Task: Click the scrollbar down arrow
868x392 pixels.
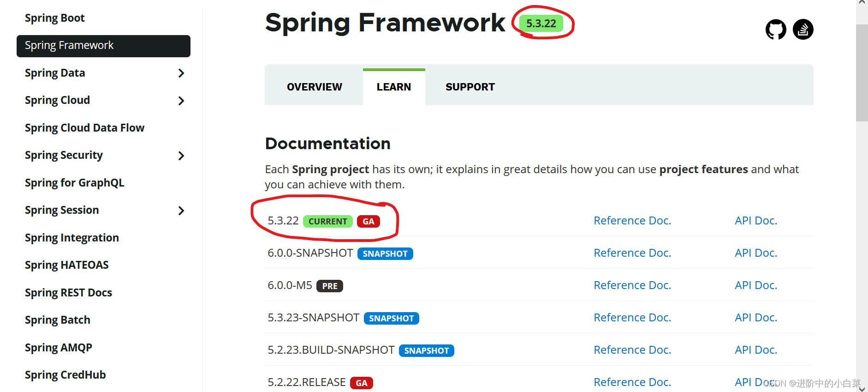Action: point(862,388)
